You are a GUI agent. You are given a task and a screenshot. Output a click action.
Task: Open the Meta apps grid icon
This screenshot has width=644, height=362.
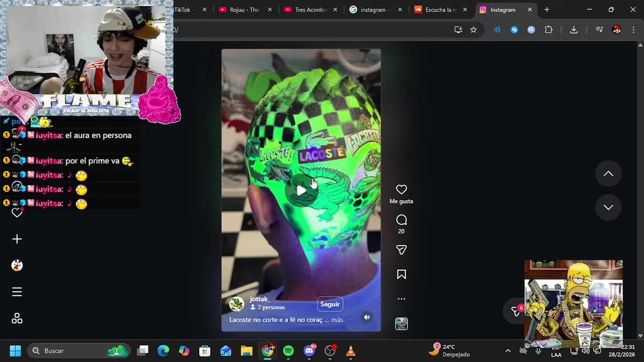[x=17, y=319]
